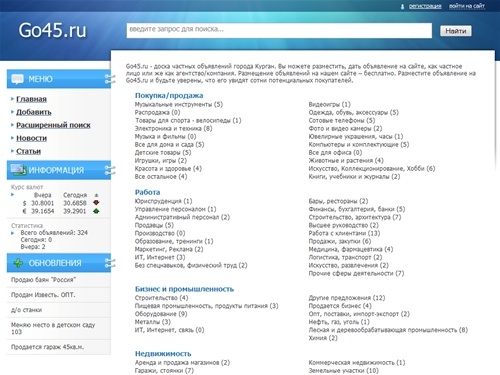This screenshot has width=500, height=375.
Task: Open Лесная и деревообрабатывающая промышленность (8)
Action: point(388,330)
